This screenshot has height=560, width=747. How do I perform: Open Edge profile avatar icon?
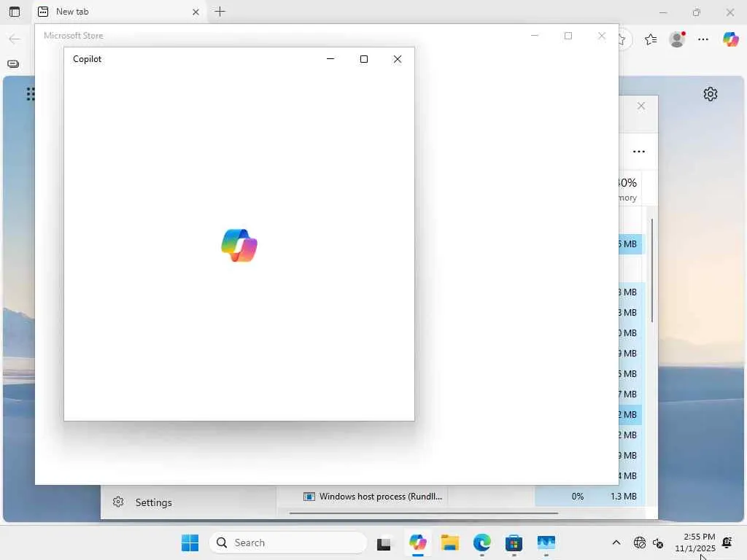pos(677,39)
